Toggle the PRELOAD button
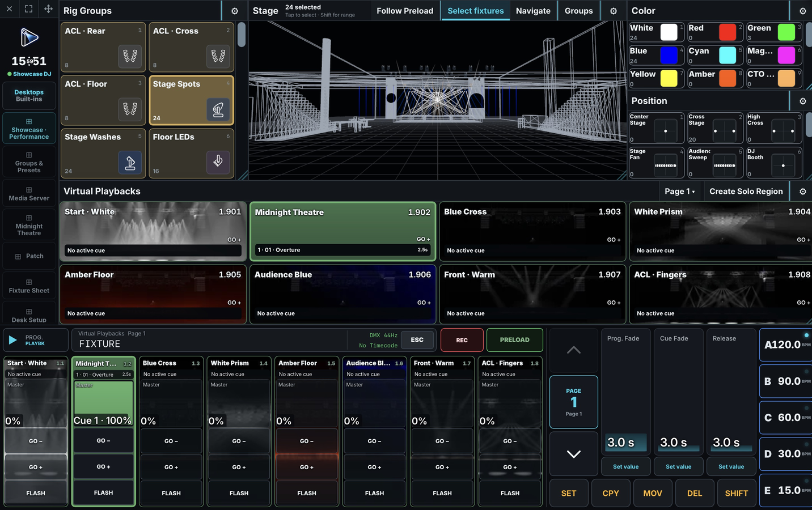 [x=515, y=340]
